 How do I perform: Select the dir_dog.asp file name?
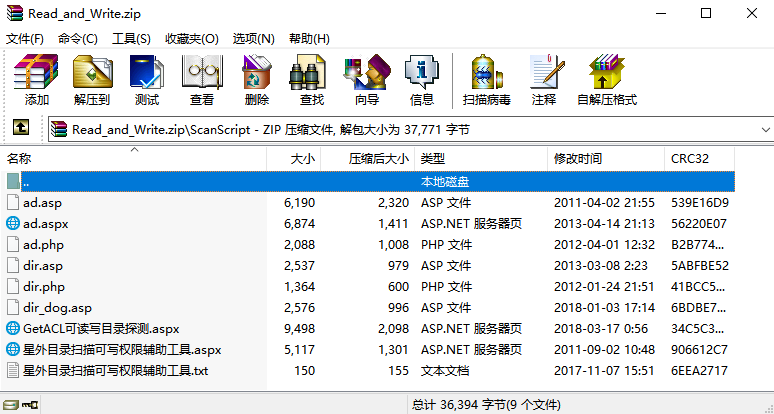pos(57,307)
